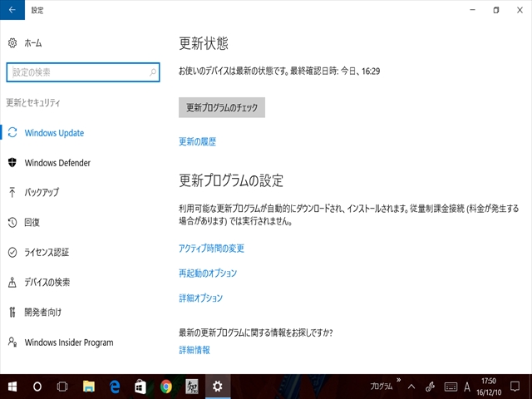Image resolution: width=532 pixels, height=399 pixels.
Task: Open the Windows Insider Program page
Action: coord(68,342)
